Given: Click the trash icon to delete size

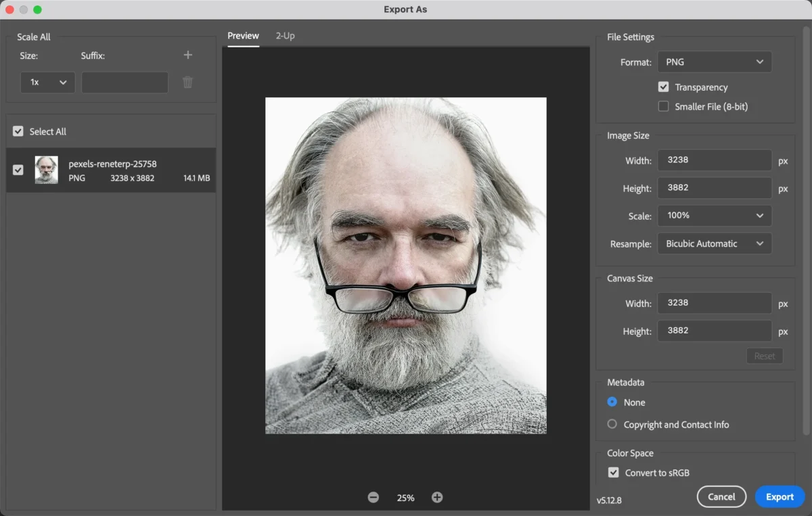Looking at the screenshot, I should [188, 83].
